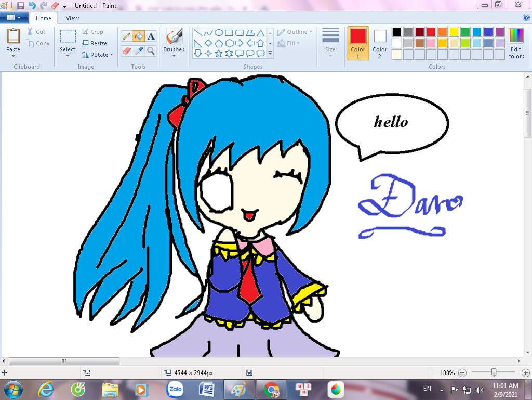The image size is (532, 400).
Task: Open Google Chrome from taskbar
Action: coord(271,390)
